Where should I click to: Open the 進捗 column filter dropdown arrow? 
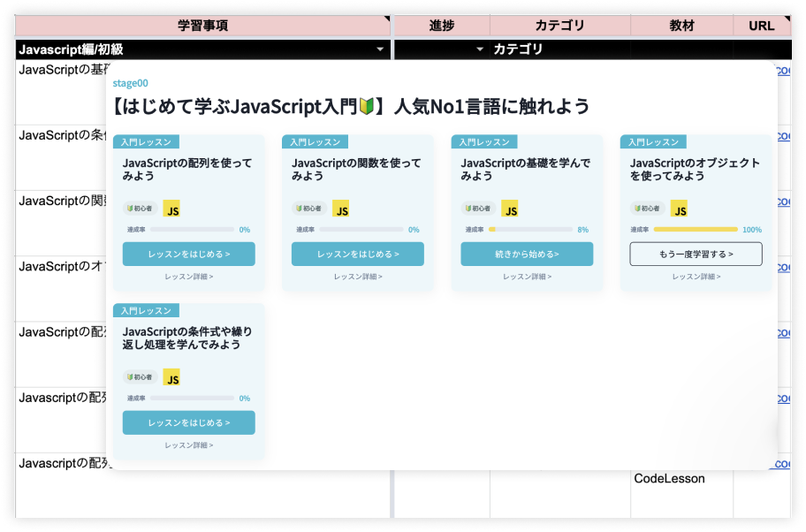(480, 49)
